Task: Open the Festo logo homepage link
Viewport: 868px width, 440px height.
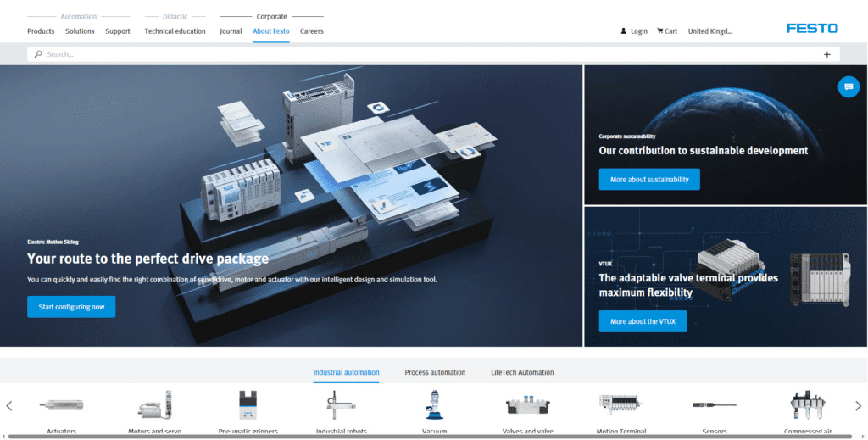Action: pyautogui.click(x=812, y=28)
